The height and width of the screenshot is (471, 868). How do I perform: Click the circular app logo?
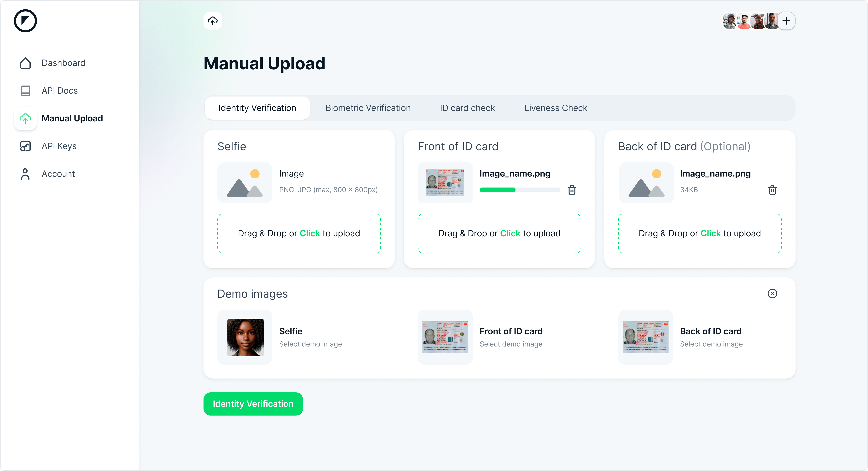(x=25, y=21)
